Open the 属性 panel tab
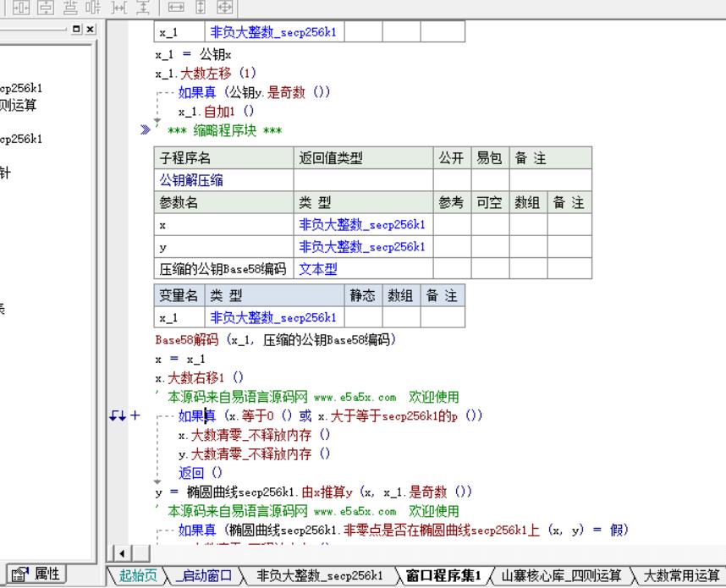 click(x=38, y=574)
